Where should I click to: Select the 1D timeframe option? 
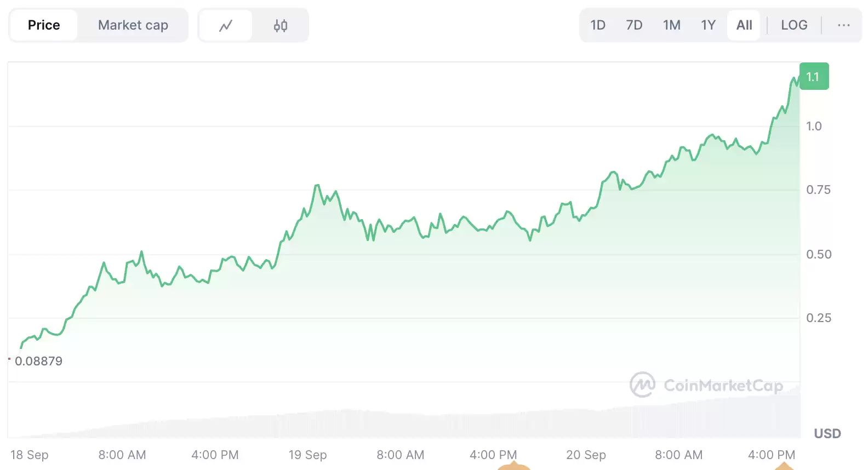click(x=598, y=25)
